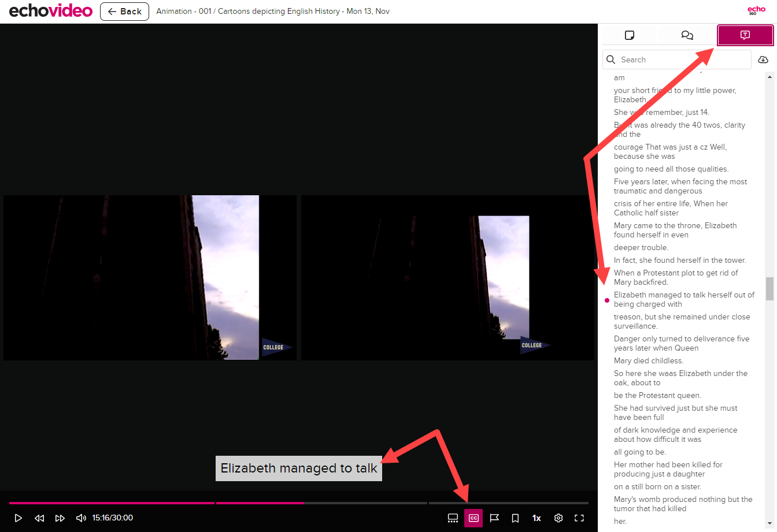
Task: Enter fullscreen mode
Action: coord(579,518)
